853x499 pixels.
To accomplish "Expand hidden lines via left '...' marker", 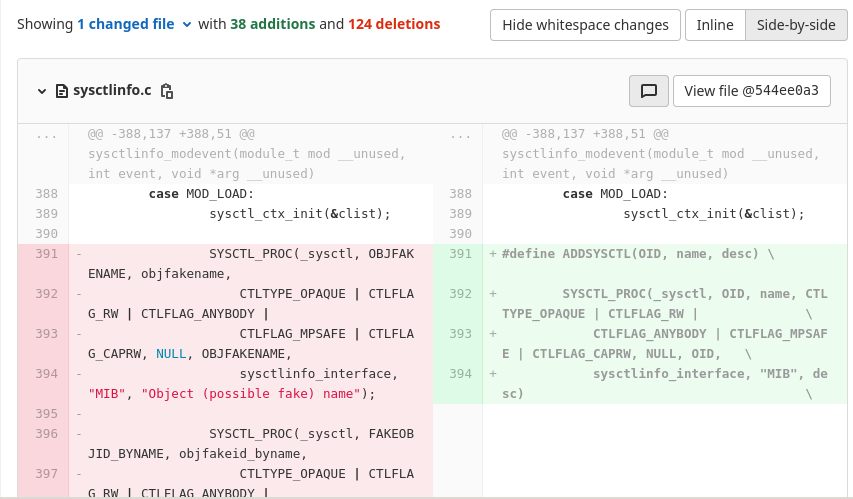I will [x=46, y=134].
